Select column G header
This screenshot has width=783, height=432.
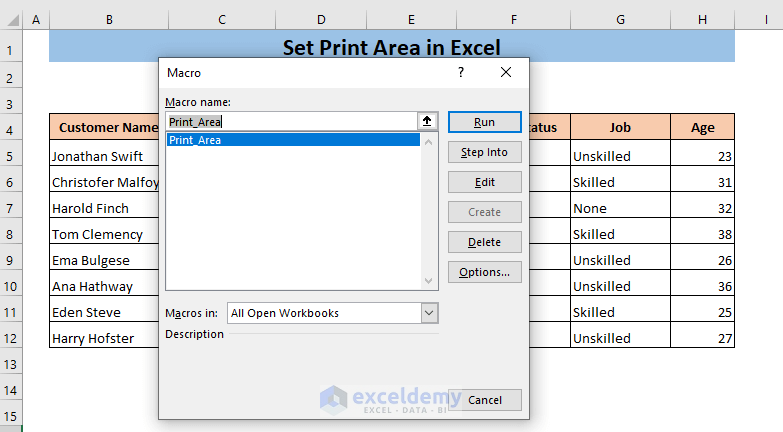pyautogui.click(x=620, y=20)
